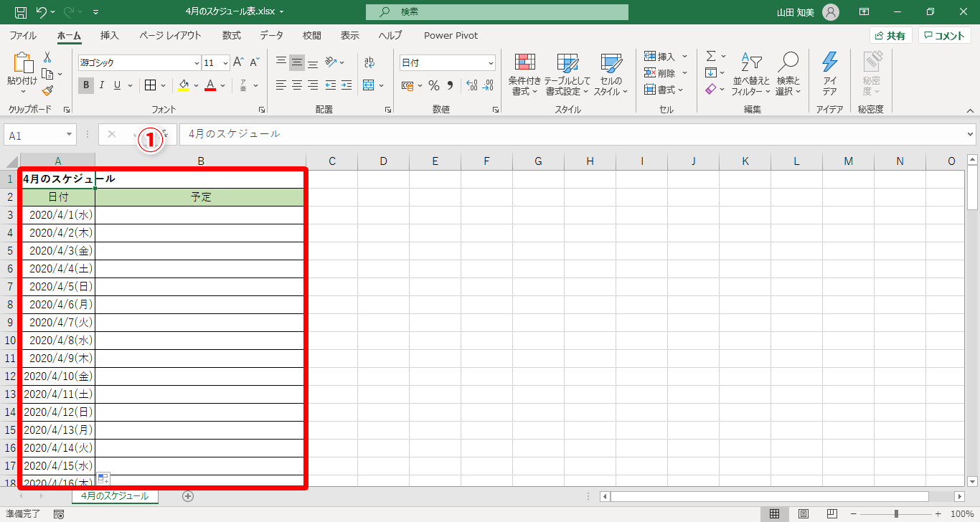Collapse the ribbon with the chevron
Viewport: 980px width, 522px height.
970,110
